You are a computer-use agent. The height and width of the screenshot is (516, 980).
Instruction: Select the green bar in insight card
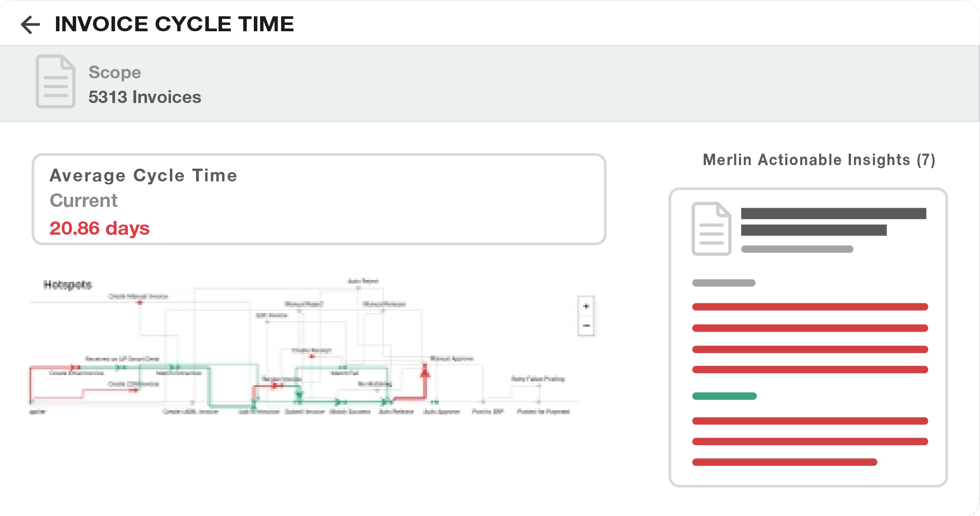(724, 396)
